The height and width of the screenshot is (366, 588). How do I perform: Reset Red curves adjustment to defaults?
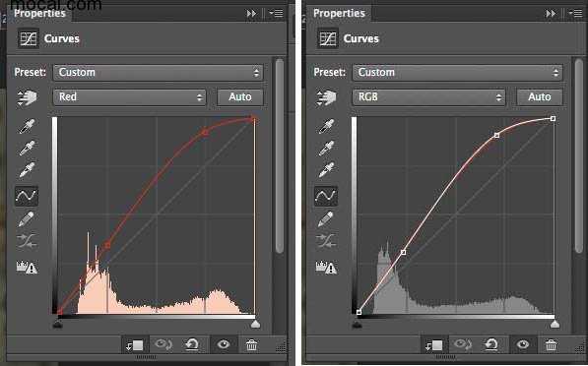point(192,344)
